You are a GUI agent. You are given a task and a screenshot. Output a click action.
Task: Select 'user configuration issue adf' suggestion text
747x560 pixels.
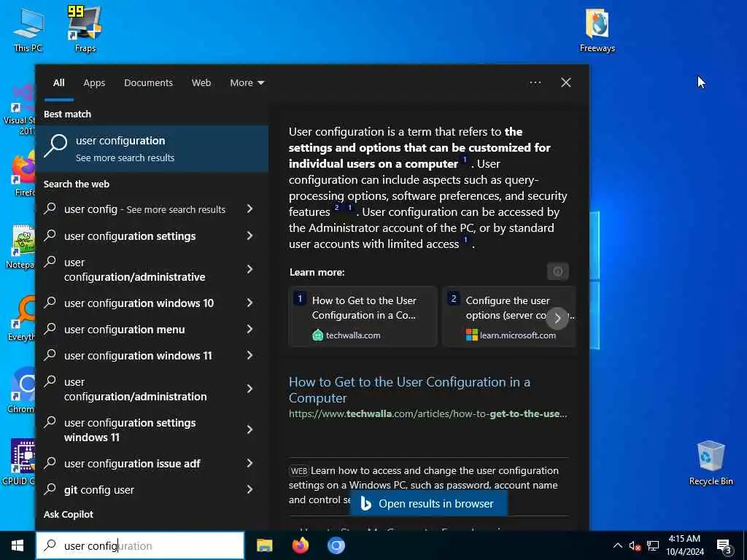[x=133, y=464]
